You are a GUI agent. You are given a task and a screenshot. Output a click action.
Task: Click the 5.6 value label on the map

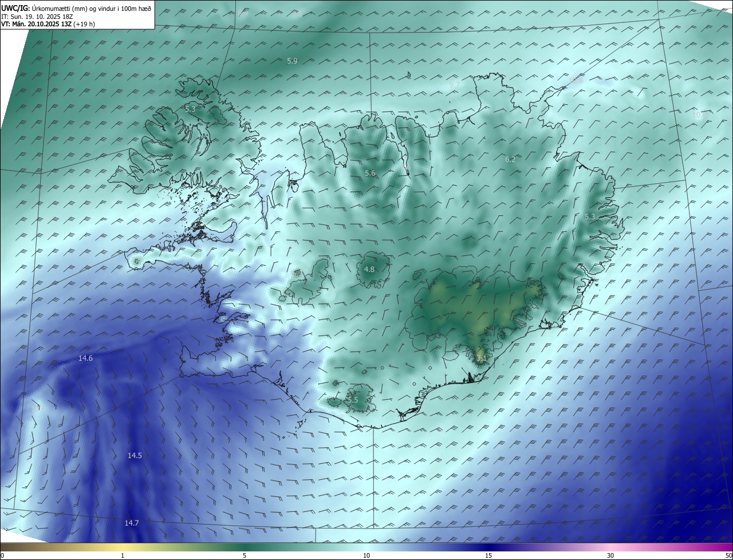click(370, 173)
